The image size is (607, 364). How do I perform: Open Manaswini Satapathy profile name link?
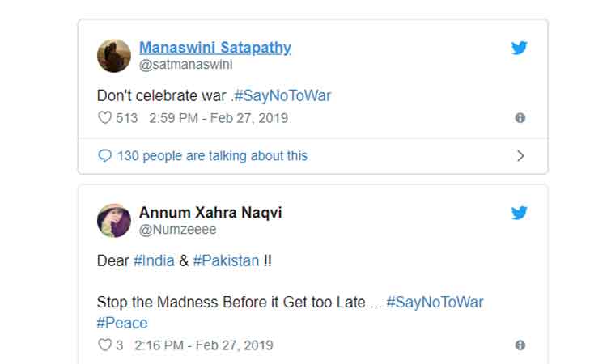(215, 48)
